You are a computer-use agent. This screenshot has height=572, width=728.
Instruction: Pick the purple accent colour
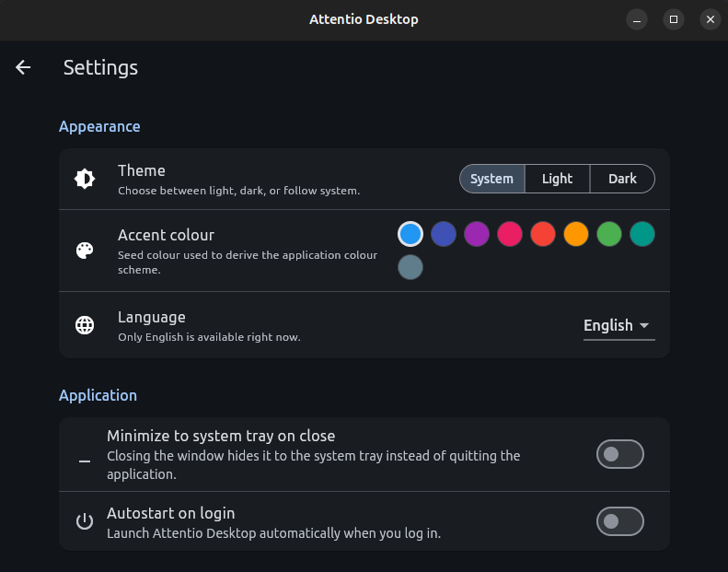point(477,234)
